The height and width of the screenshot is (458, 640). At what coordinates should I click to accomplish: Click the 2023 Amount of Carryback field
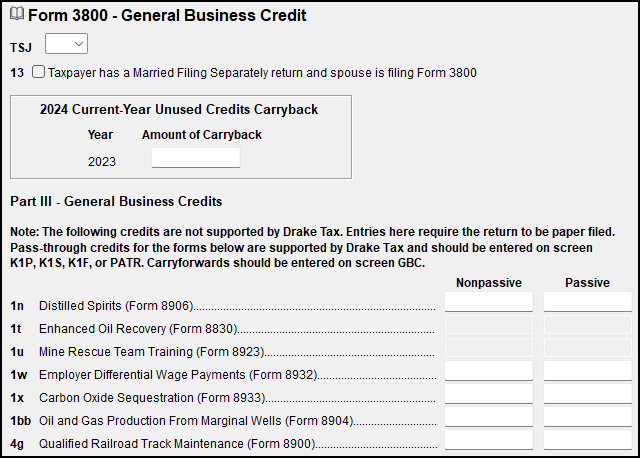click(196, 158)
